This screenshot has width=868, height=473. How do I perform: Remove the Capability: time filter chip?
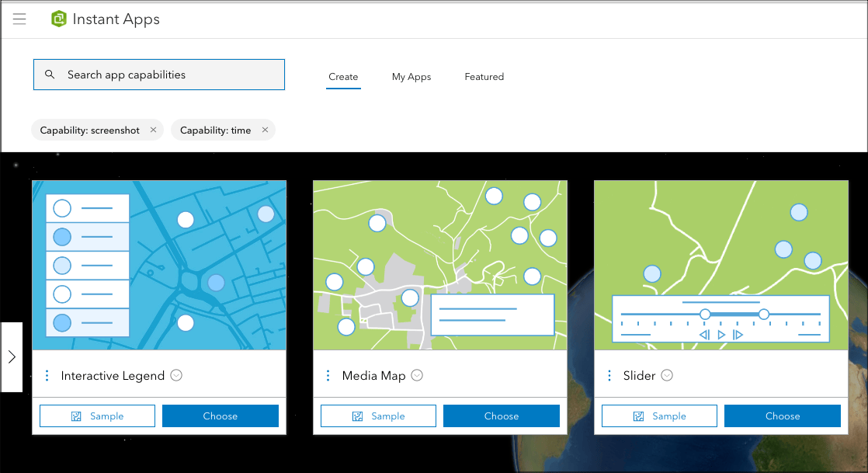(265, 130)
